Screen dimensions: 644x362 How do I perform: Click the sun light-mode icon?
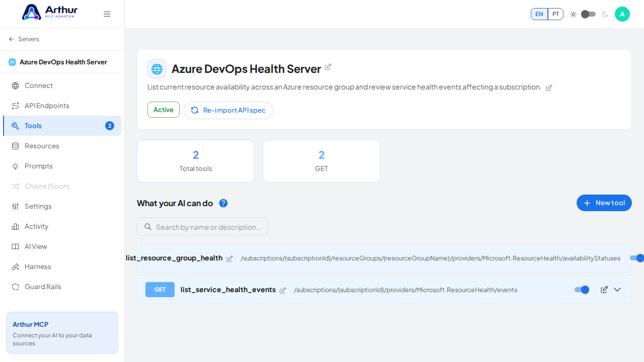click(x=573, y=14)
